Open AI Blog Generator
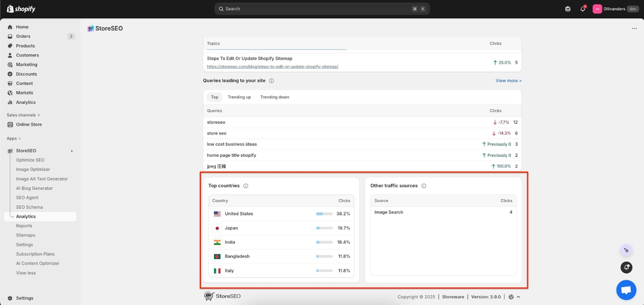The image size is (644, 305). [34, 188]
